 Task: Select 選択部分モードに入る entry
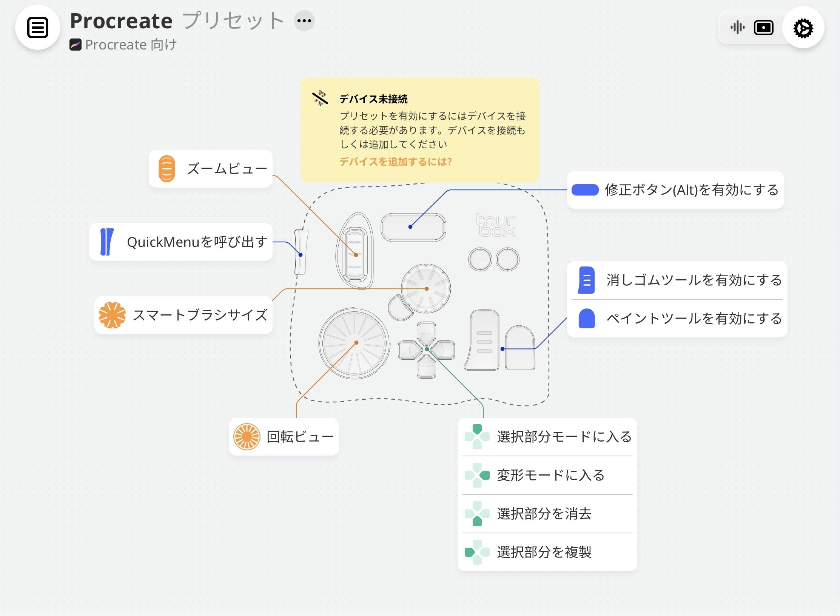(547, 437)
